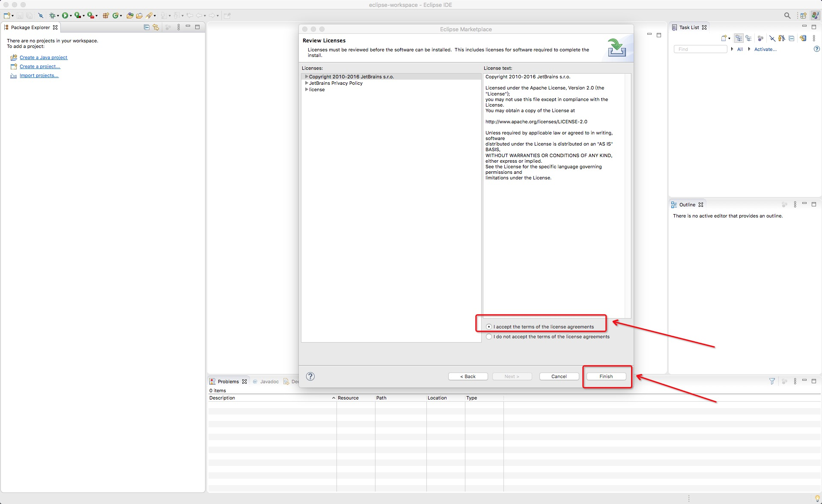Click 'Import projects...' link
This screenshot has width=822, height=504.
39,75
